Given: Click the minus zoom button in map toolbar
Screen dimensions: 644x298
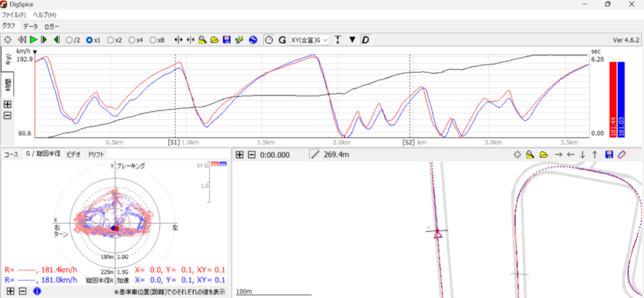Looking at the screenshot, I should click(x=252, y=154).
